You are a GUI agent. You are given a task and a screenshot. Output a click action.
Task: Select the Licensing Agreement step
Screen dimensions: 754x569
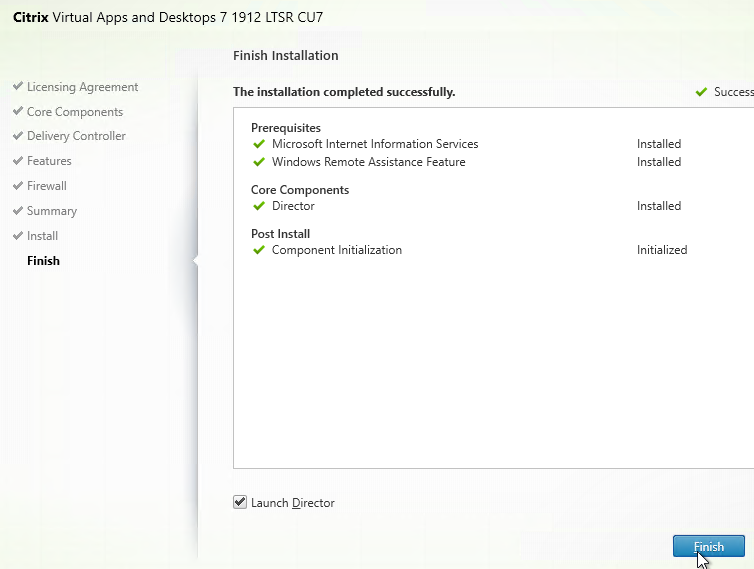[x=82, y=87]
